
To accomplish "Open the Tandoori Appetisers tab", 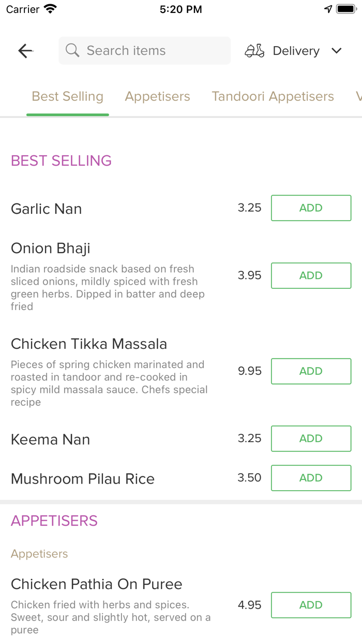I will pos(273,96).
